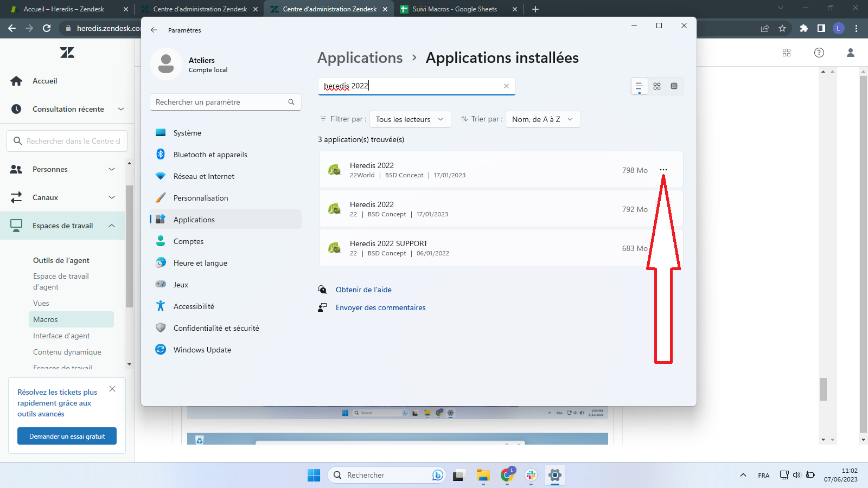Open the Filtrer par Tous les lecteurs dropdown
Screen dimensions: 868x488
(x=410, y=119)
